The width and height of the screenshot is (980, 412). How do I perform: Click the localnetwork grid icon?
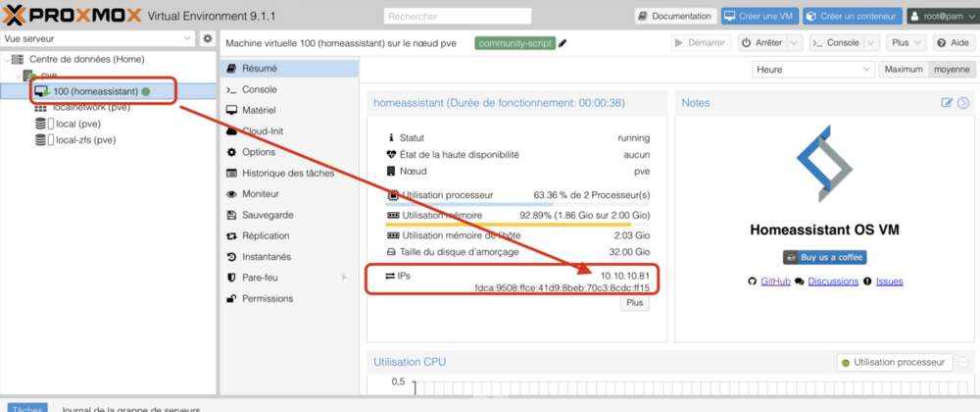40,108
